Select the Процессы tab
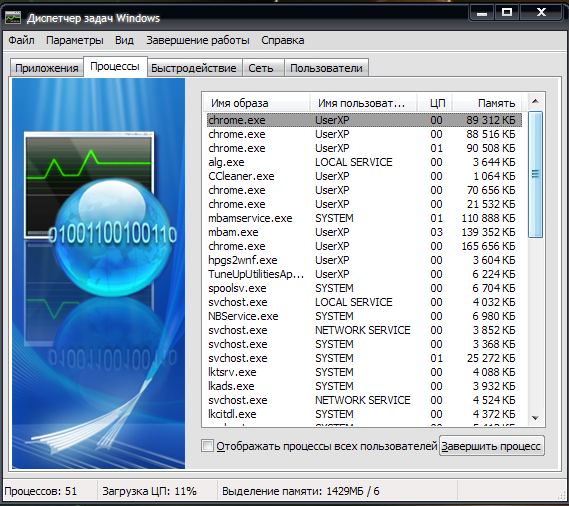 115,66
